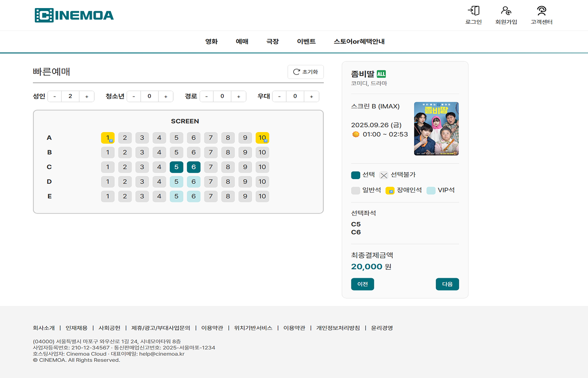The height and width of the screenshot is (378, 588).
Task: Open 개인정보처리방침 footer link
Action: pos(338,328)
